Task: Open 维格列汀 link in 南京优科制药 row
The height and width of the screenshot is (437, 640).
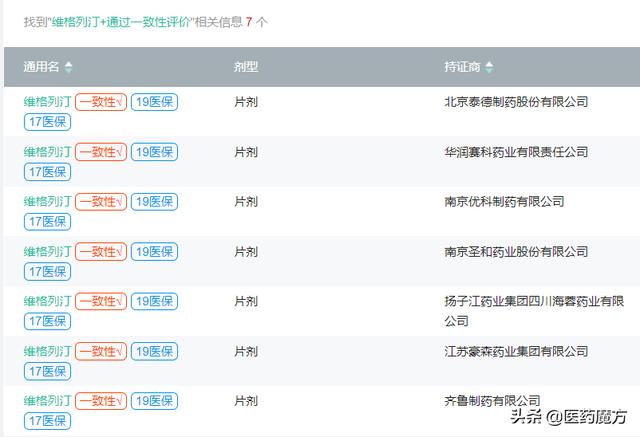Action: pos(47,202)
